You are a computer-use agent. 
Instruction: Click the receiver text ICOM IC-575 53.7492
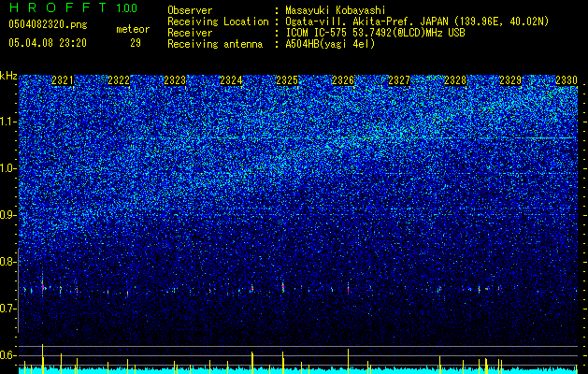click(356, 33)
